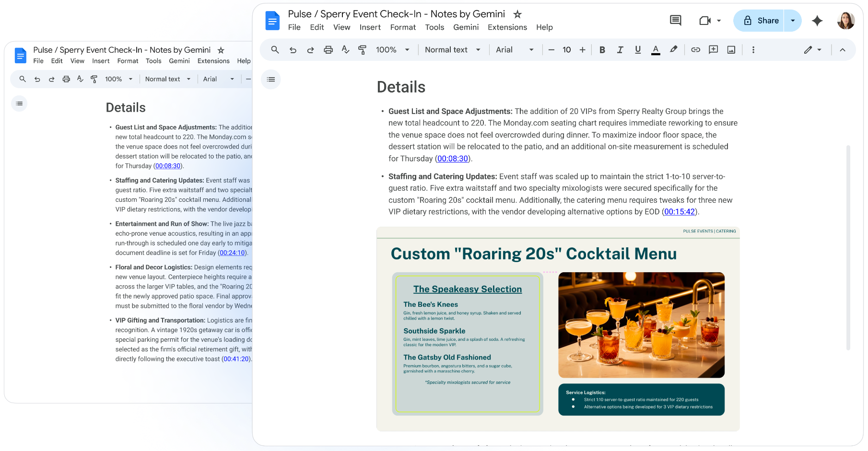Open Arial font dropdown in background window
Viewport: 868px width, 451px height.
click(219, 79)
